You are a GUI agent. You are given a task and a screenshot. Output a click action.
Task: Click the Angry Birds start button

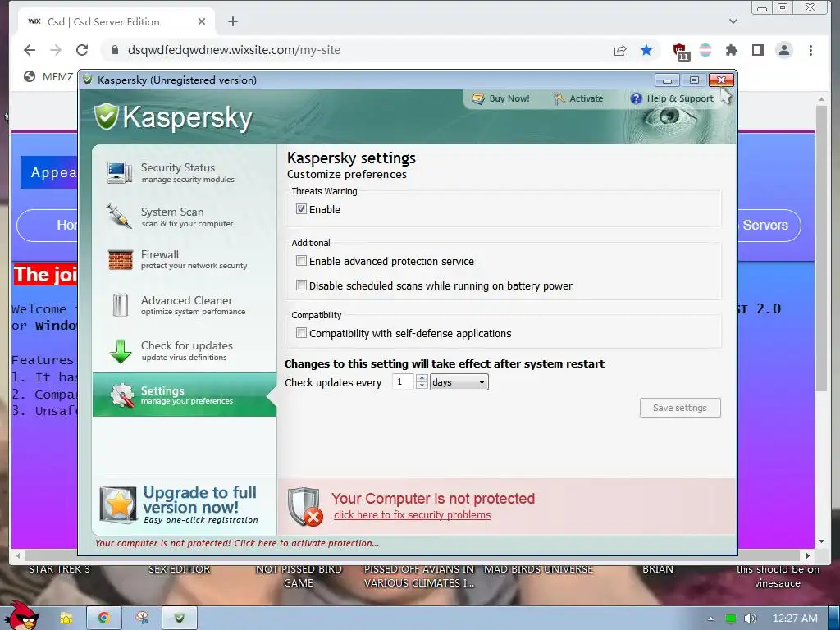point(21,615)
